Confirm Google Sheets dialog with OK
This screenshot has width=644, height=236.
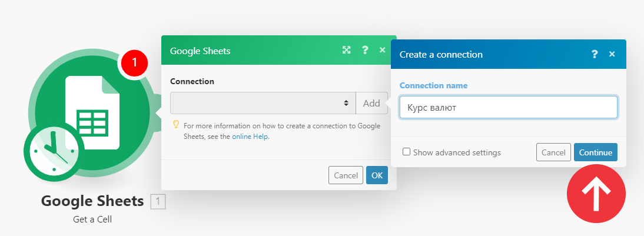[x=377, y=175]
